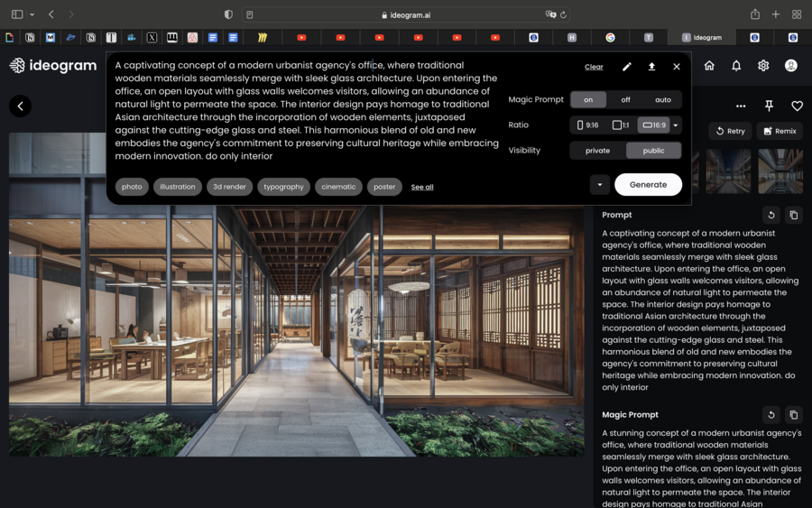Screen dimensions: 812x508
Task: Open notifications bell
Action: click(x=736, y=65)
